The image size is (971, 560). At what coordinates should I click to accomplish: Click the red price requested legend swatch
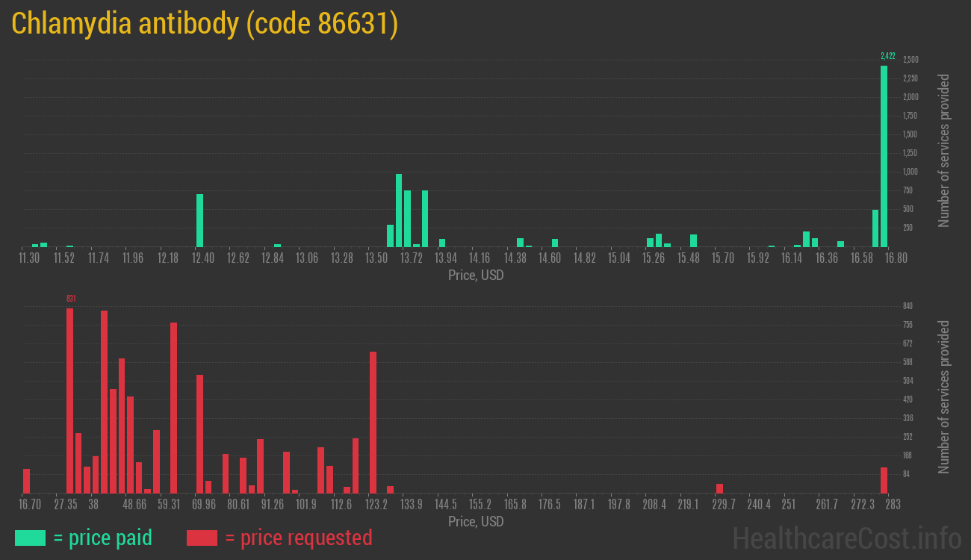202,538
